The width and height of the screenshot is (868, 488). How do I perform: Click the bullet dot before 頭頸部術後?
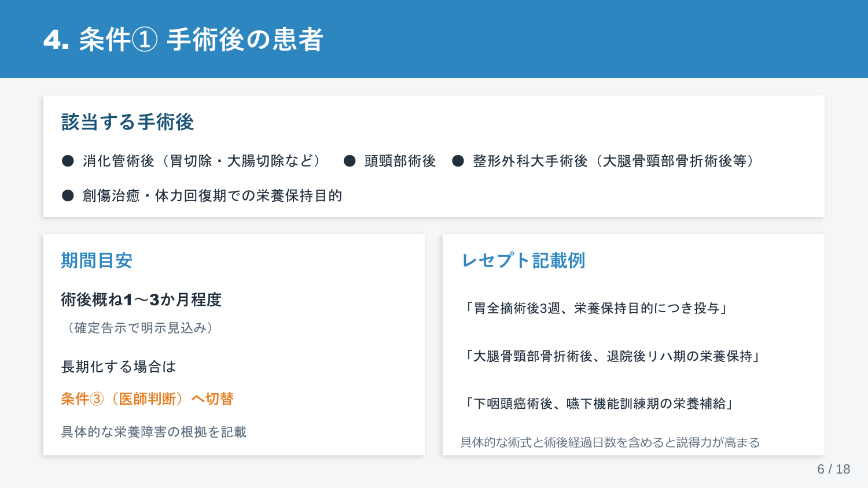(x=350, y=161)
